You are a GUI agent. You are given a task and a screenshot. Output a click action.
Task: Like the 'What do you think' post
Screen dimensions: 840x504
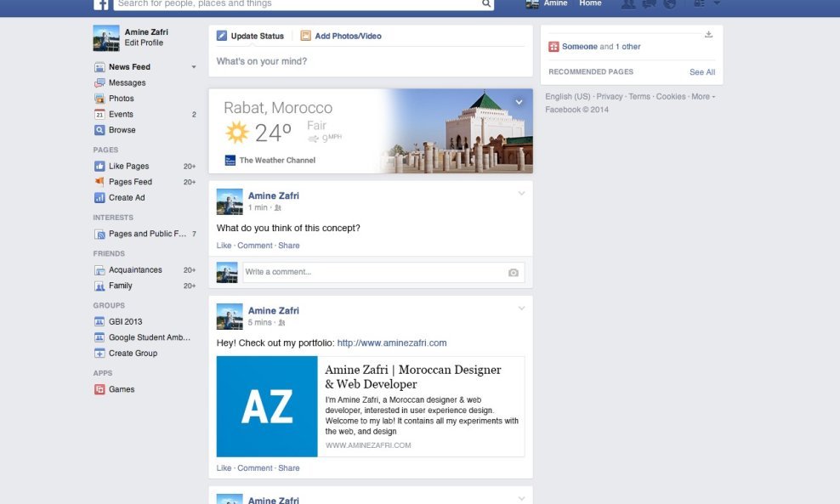(224, 246)
